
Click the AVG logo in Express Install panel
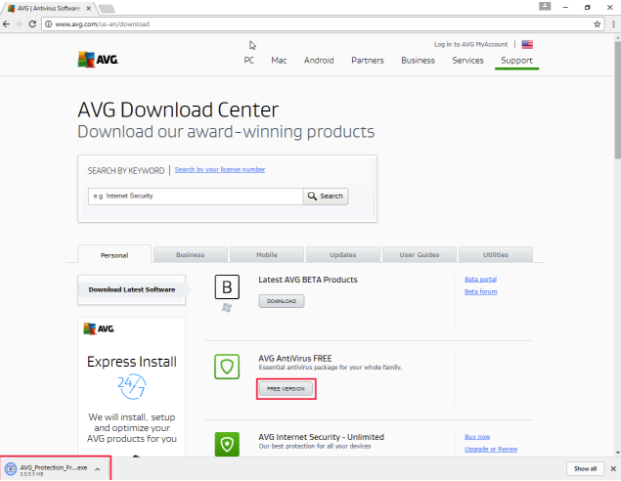[x=99, y=329]
